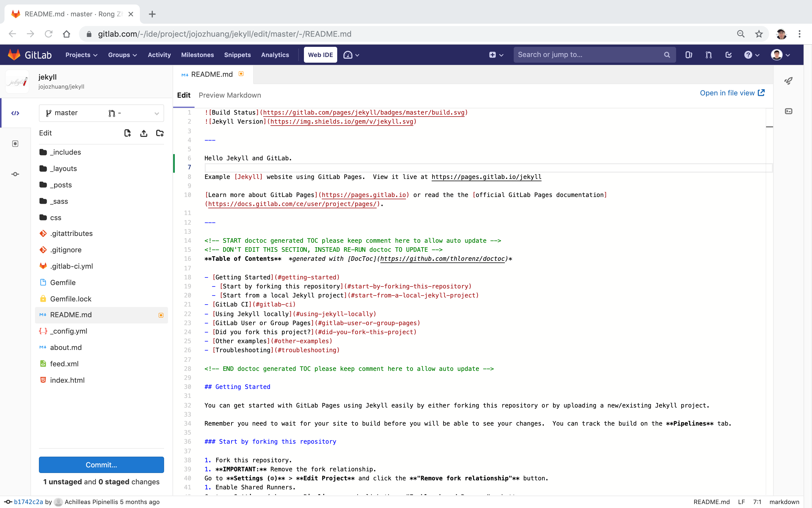Screen dimensions: 812x508
Task: Open _config.yml file
Action: pyautogui.click(x=101, y=331)
